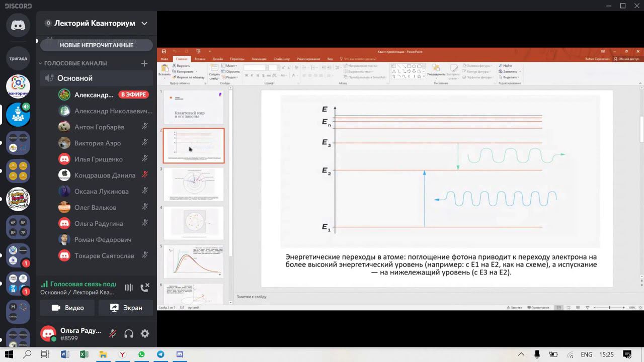
Task: Turn on camera with Видео button
Action: (67, 308)
